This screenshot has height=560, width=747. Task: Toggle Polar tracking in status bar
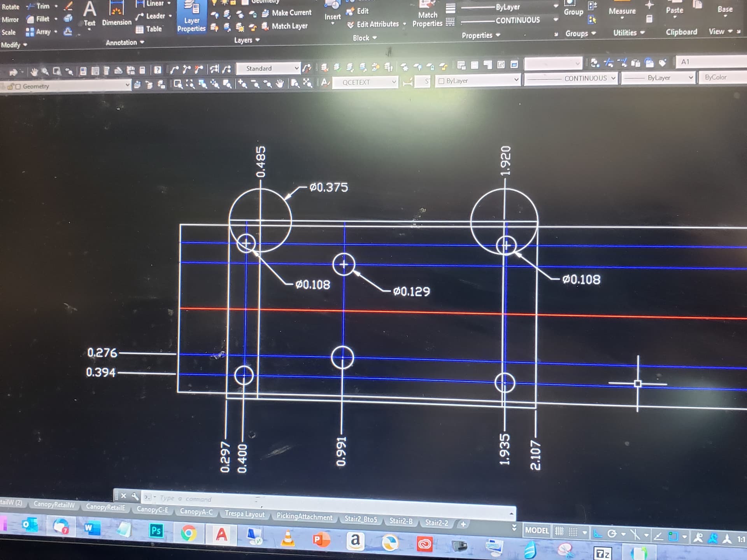(x=612, y=534)
